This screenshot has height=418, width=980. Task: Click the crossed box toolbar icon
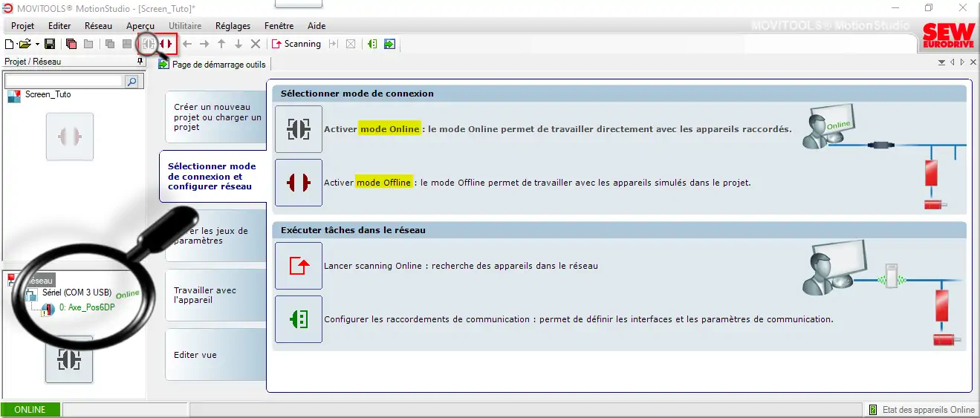[351, 44]
